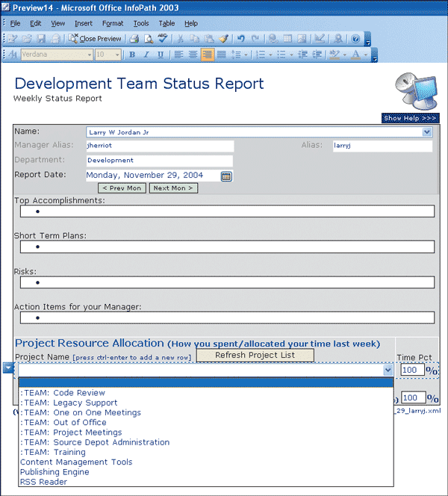Screen dimensions: 448x496
Task: Select 'Publishing Engine' from the list
Action: pos(206,471)
